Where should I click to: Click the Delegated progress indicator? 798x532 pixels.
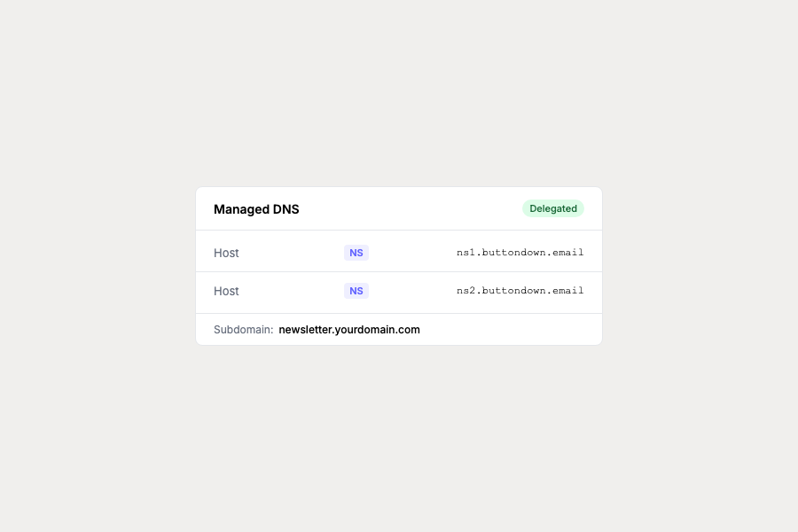[553, 208]
